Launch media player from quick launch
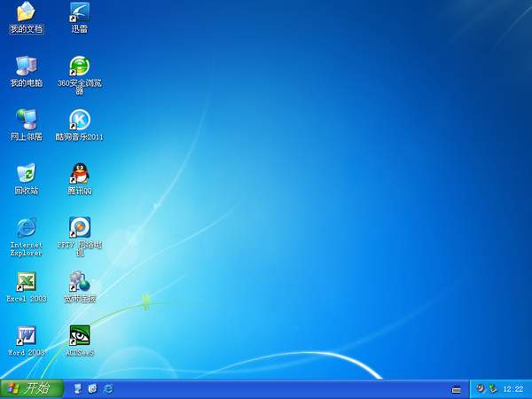Image resolution: width=532 pixels, height=399 pixels. pos(92,389)
